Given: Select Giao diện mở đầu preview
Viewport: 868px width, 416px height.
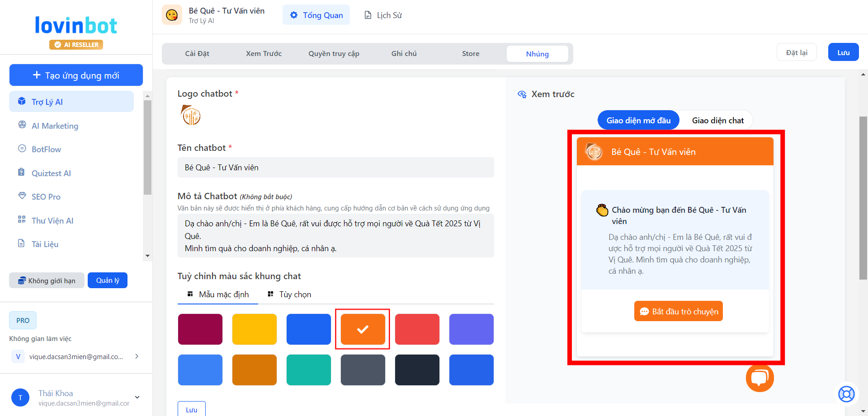Looking at the screenshot, I should coord(638,121).
